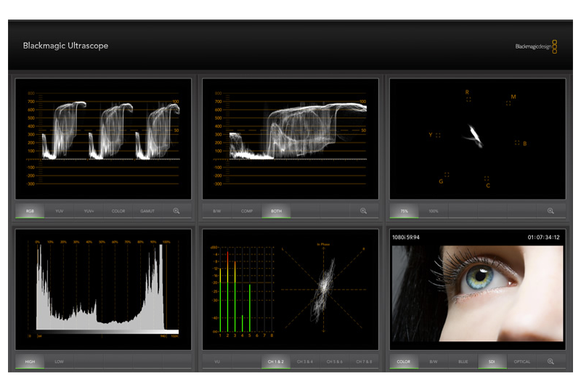Click the Blackmagic Design logo
The width and height of the screenshot is (581, 392).
coord(536,46)
